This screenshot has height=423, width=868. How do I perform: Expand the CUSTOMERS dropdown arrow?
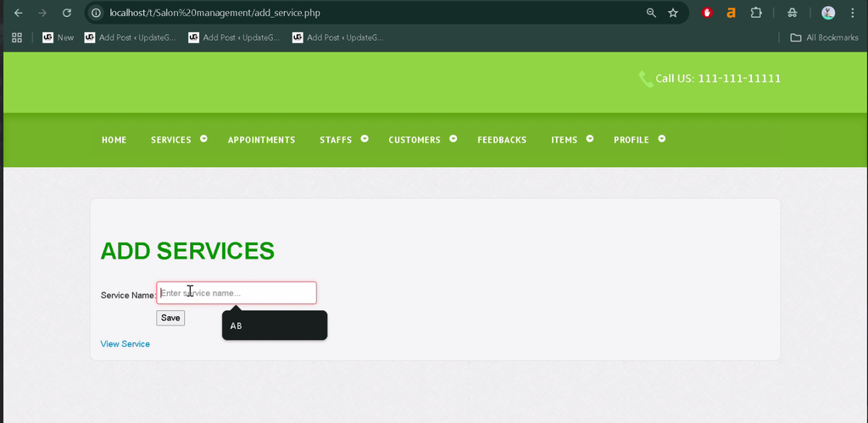coord(453,139)
